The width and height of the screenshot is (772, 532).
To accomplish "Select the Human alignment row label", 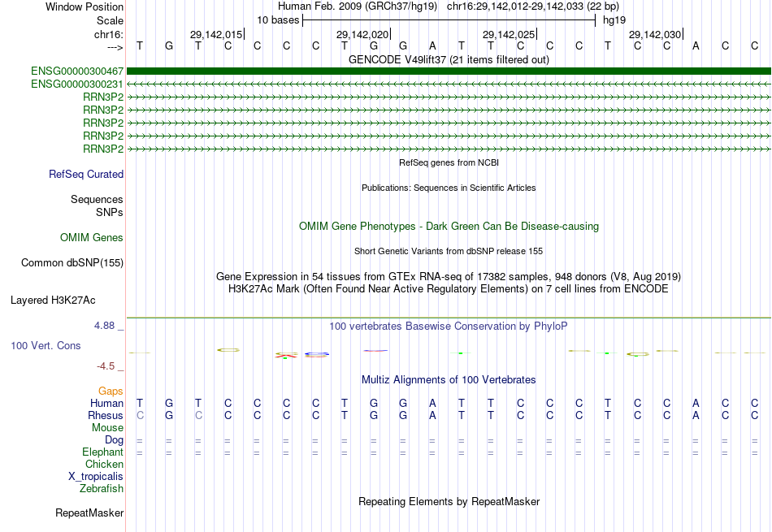I will (106, 403).
